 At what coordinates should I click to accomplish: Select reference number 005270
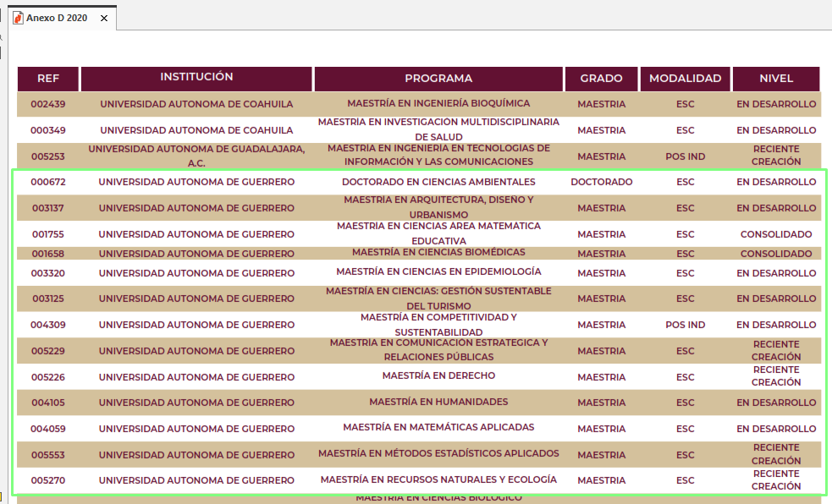click(x=48, y=480)
